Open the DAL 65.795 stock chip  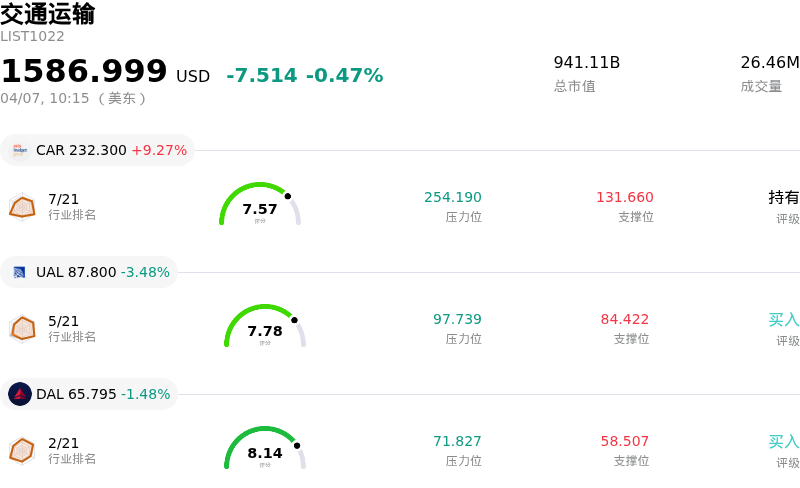click(89, 394)
